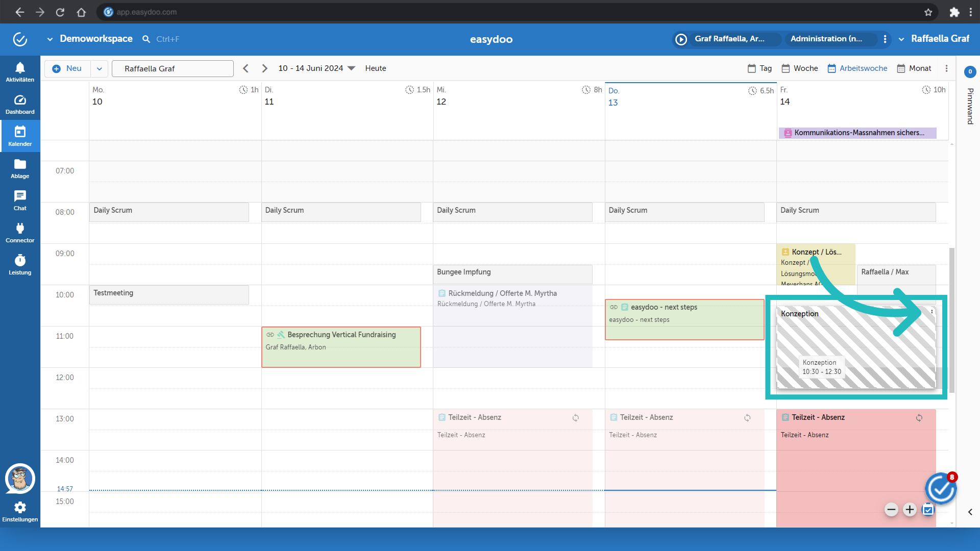Switch to Arbeitswoche view
Image resolution: width=980 pixels, height=551 pixels.
pos(857,68)
